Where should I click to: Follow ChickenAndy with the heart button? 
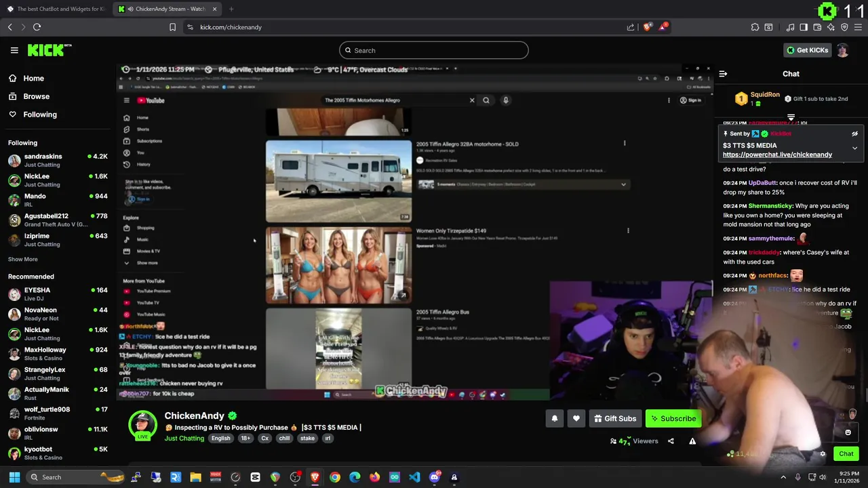click(x=576, y=418)
